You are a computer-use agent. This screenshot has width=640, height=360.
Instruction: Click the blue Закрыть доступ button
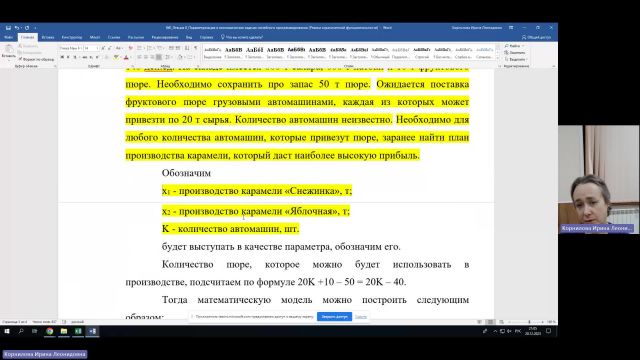click(x=334, y=316)
